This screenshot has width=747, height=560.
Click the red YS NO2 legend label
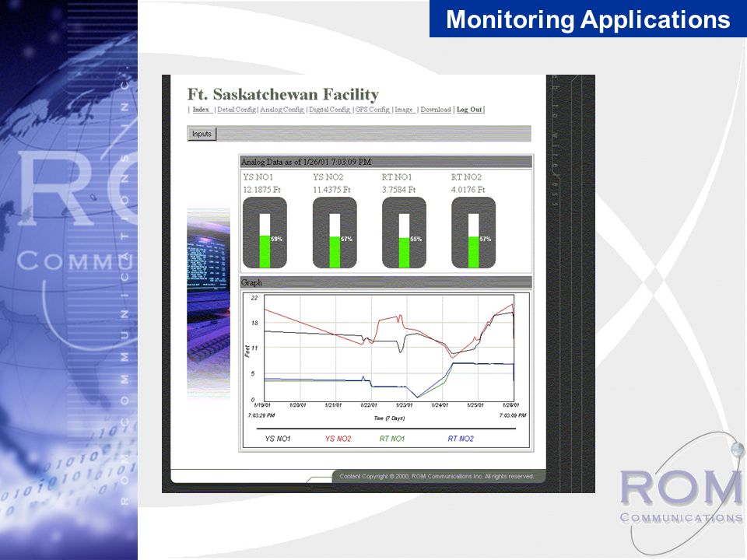point(338,439)
